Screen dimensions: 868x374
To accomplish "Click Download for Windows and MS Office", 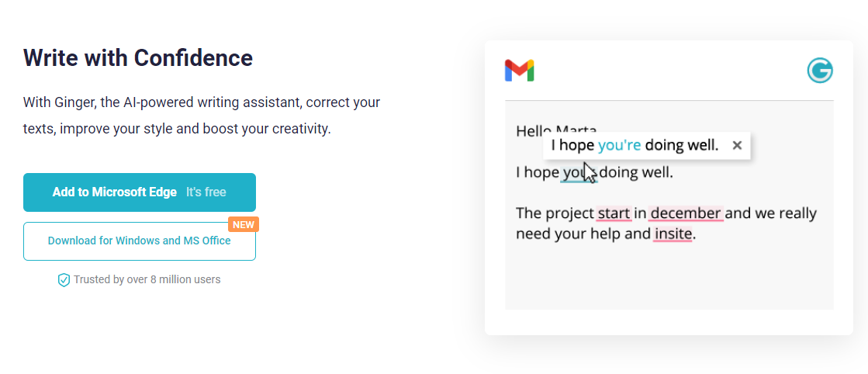I will tap(140, 241).
